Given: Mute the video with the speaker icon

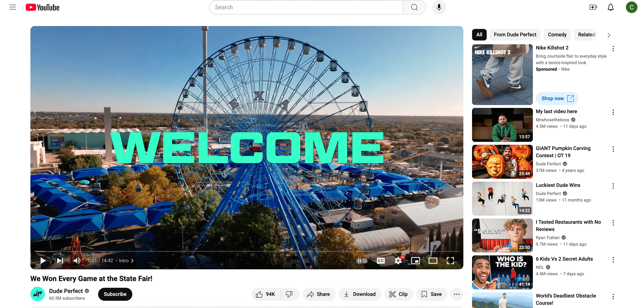Looking at the screenshot, I should 77,261.
